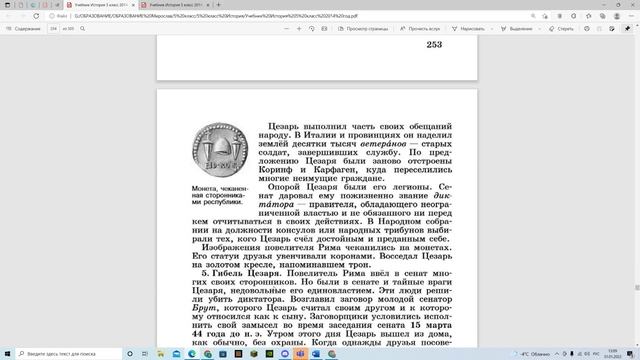Open Microsoft Edge from taskbar
Image resolution: width=640 pixels, height=360 pixels.
(x=192, y=353)
